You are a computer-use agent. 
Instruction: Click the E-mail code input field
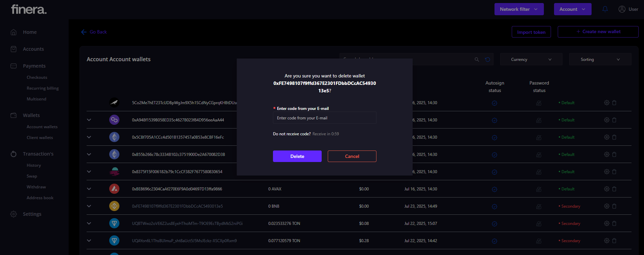tap(324, 118)
